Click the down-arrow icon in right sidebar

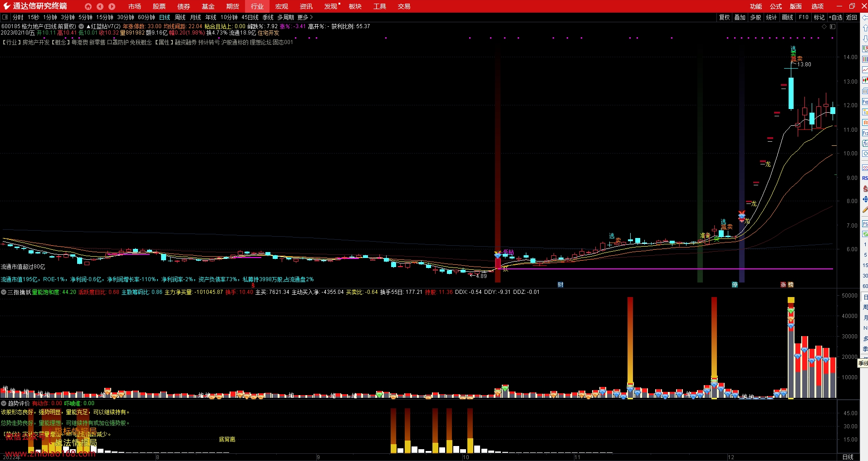tap(865, 39)
